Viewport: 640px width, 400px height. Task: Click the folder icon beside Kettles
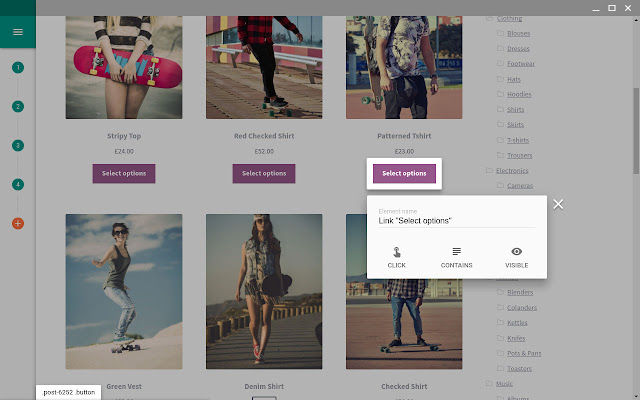(500, 322)
